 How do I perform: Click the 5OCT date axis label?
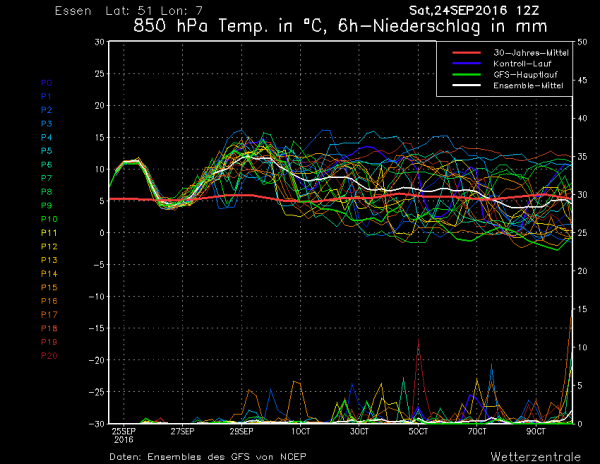[x=418, y=431]
